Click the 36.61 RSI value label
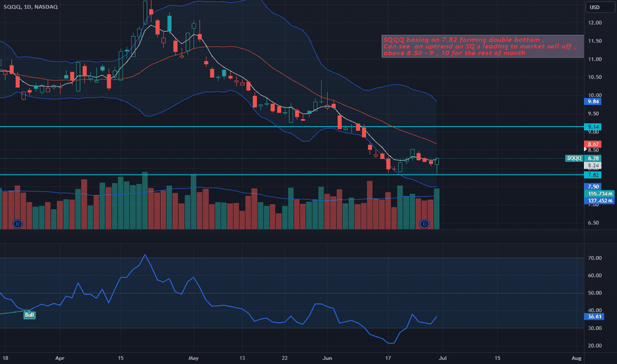The width and height of the screenshot is (617, 364). point(594,316)
